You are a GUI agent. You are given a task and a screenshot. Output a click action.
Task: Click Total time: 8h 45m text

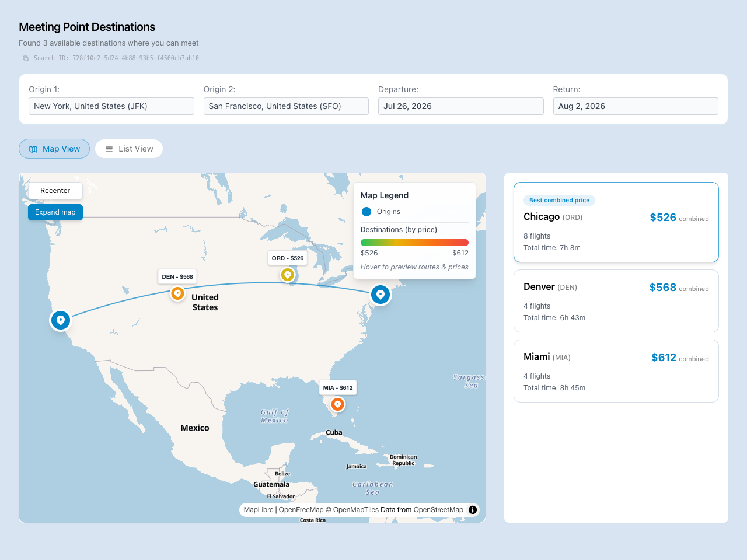click(x=554, y=388)
